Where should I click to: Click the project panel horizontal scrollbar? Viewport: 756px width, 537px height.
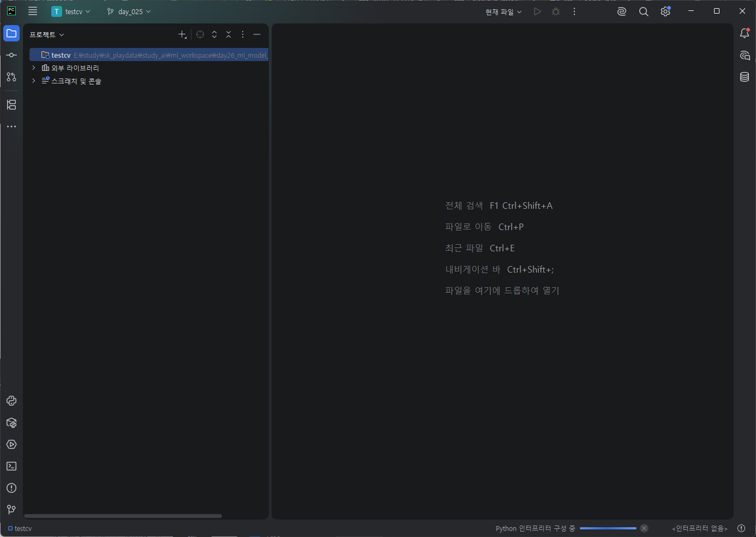(x=123, y=516)
